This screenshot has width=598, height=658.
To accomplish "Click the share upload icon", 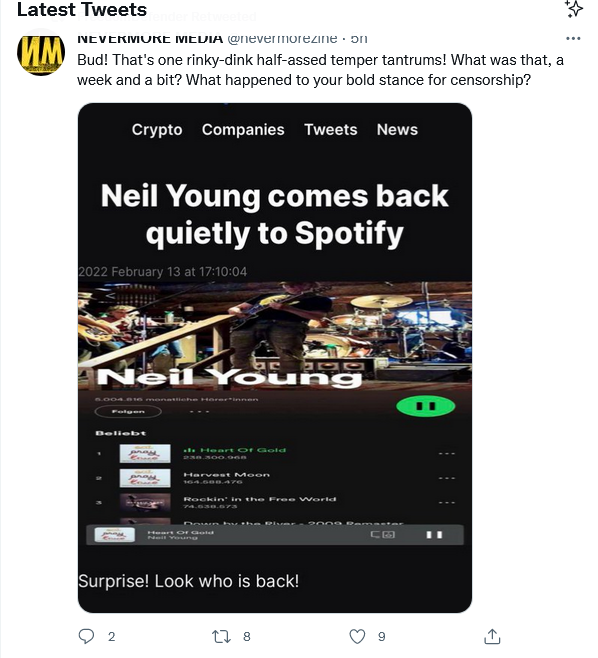I will pyautogui.click(x=492, y=636).
